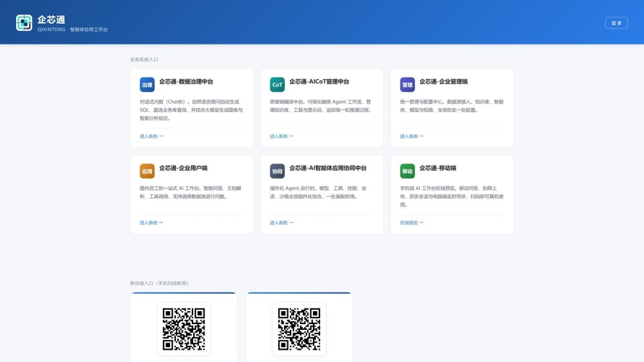Click the blue 治理 icon
The image size is (644, 362).
[147, 84]
